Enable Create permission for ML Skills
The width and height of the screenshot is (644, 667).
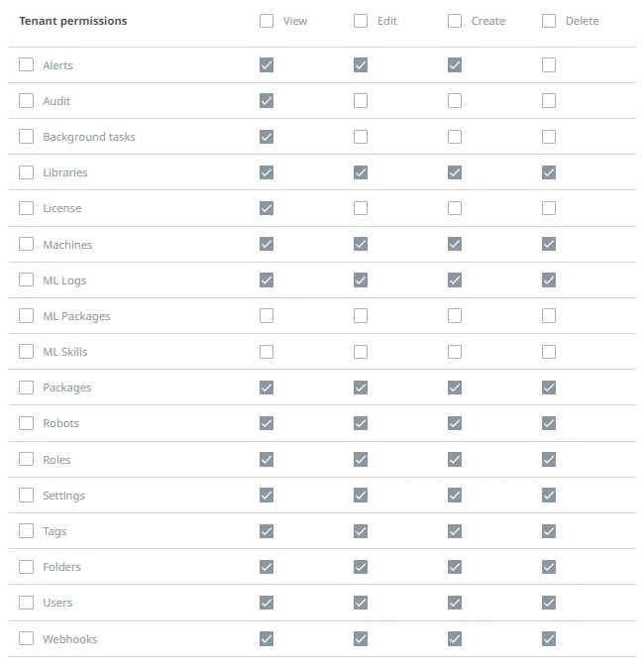point(455,352)
